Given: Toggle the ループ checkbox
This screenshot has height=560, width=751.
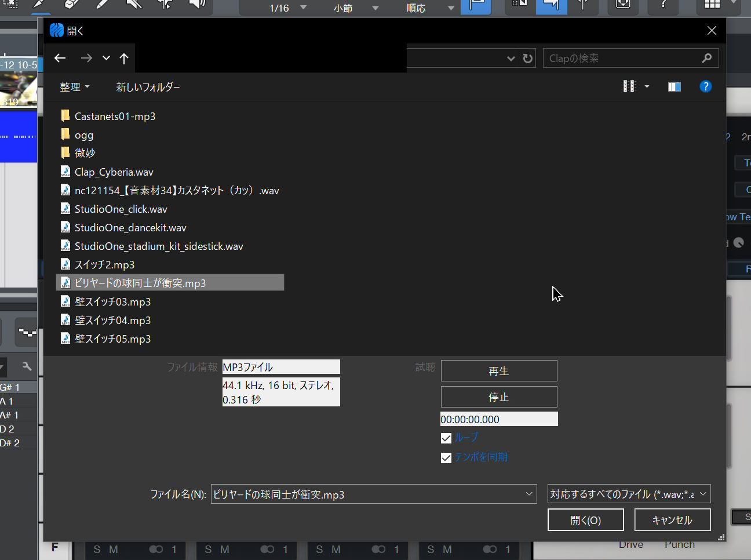Looking at the screenshot, I should (x=446, y=438).
